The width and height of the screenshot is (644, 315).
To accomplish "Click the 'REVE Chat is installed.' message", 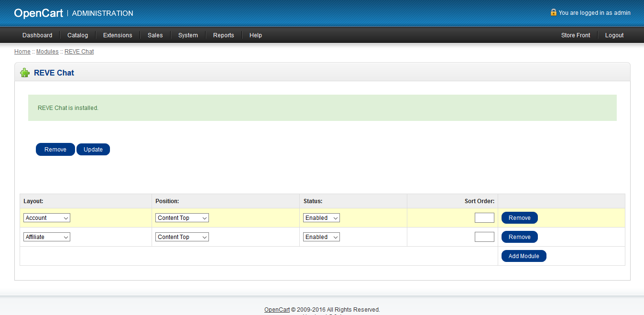I will (x=68, y=108).
